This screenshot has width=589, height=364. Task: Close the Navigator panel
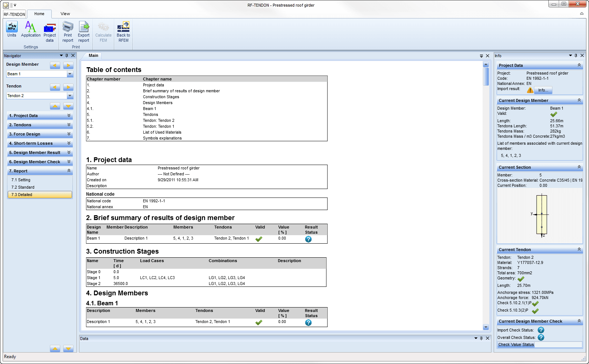pyautogui.click(x=73, y=55)
